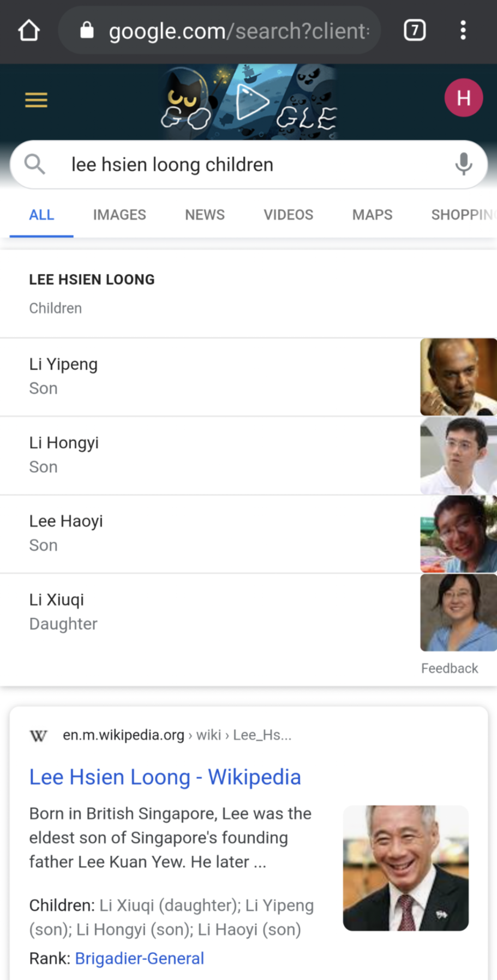Open the Li Yipeng result row

coord(207,376)
